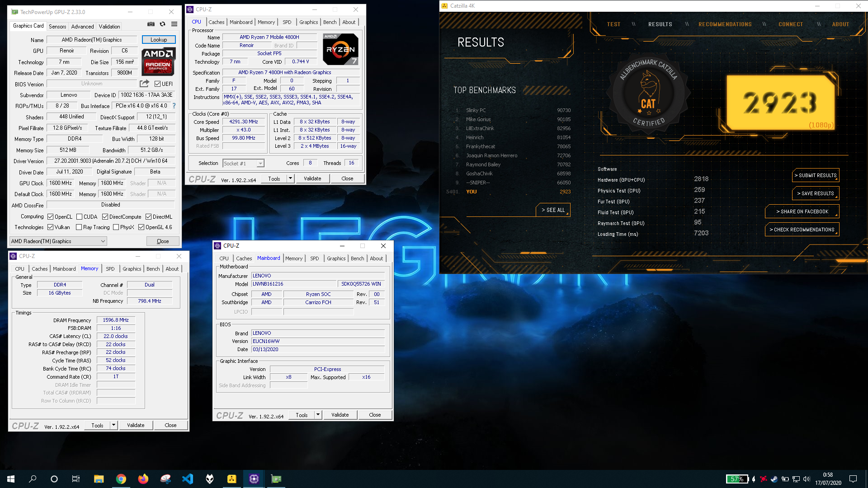Image resolution: width=868 pixels, height=488 pixels.
Task: Click Lookup button in GPU-Z
Action: tap(159, 40)
